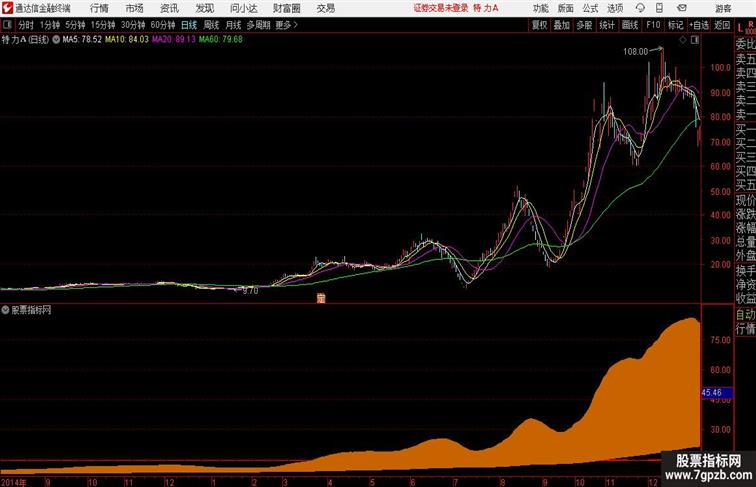This screenshot has height=487, width=756.
Task: Click the MA60: 79.68 indicator value
Action: [x=221, y=40]
